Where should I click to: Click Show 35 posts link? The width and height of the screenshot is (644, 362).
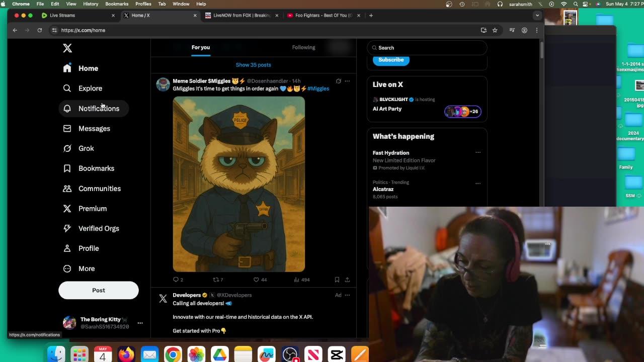(x=253, y=65)
